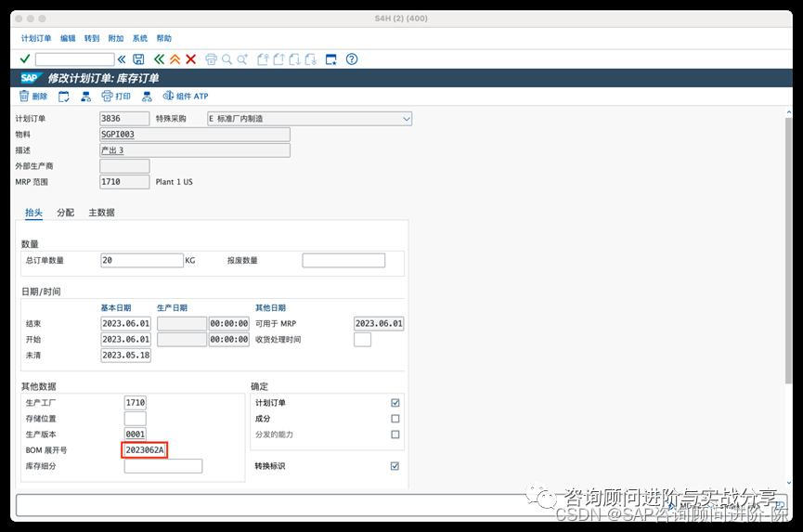Switch to the 抬头 tab

click(33, 213)
